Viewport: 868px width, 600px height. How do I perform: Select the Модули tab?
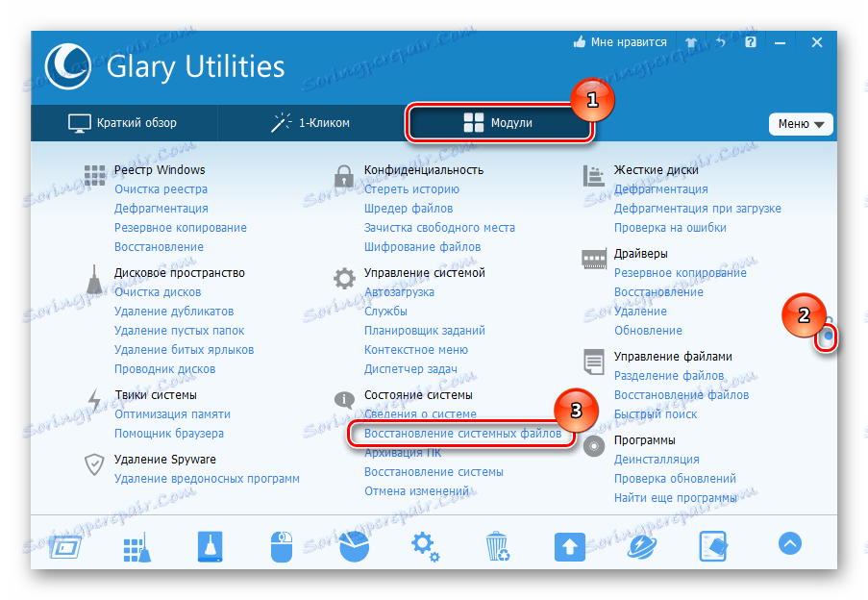pos(499,123)
